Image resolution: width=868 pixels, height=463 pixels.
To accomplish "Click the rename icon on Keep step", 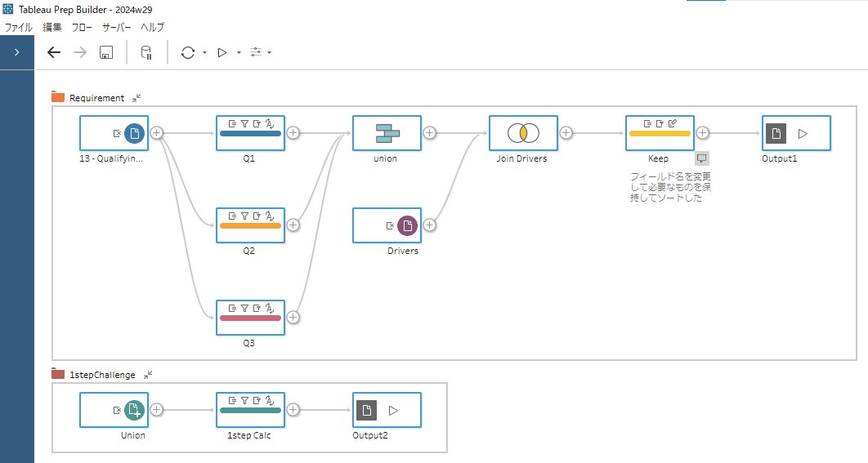I will pyautogui.click(x=673, y=124).
